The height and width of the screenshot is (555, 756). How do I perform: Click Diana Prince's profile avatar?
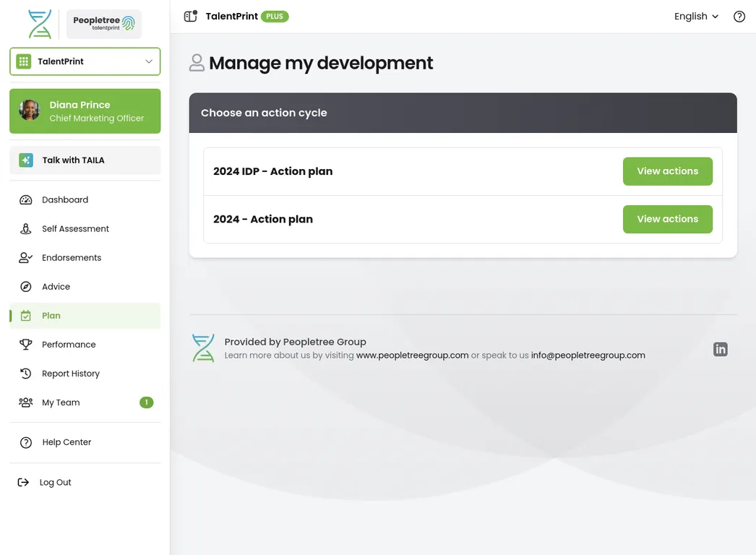point(30,111)
